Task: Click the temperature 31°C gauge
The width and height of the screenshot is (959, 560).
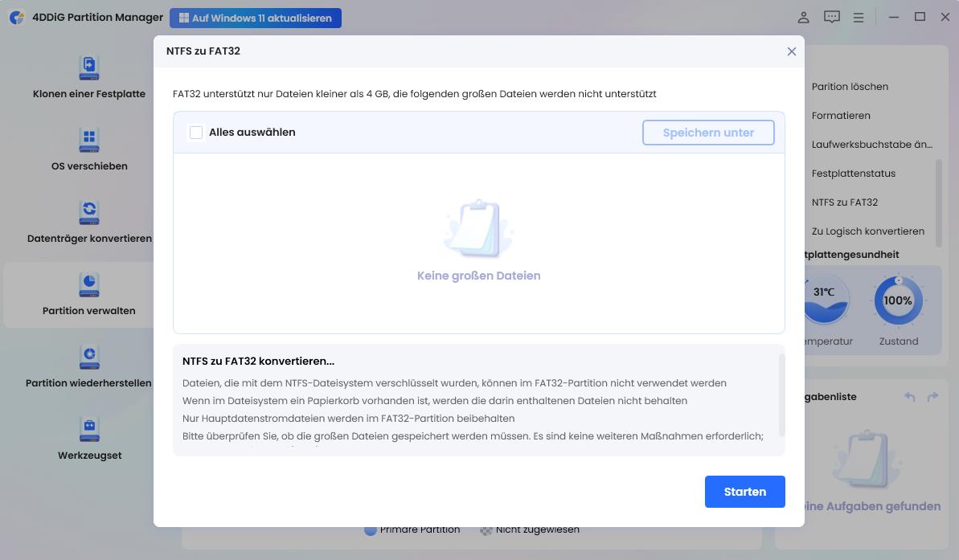Action: [826, 300]
